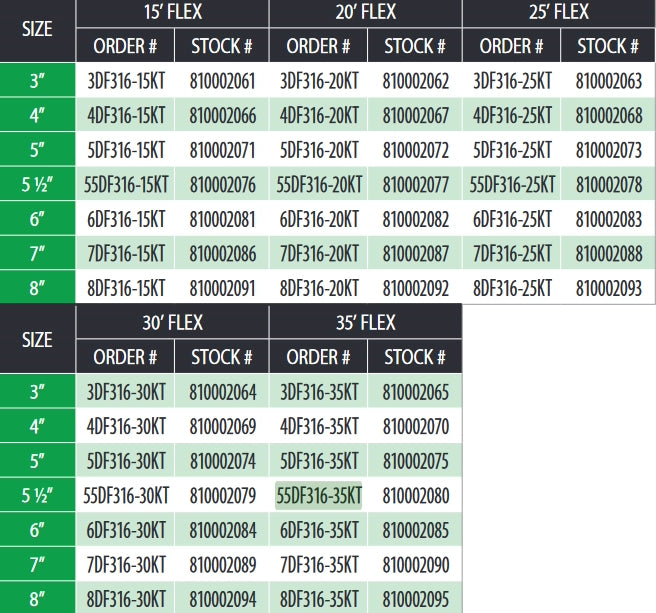
Task: Click stock number 810002072
Action: [415, 150]
